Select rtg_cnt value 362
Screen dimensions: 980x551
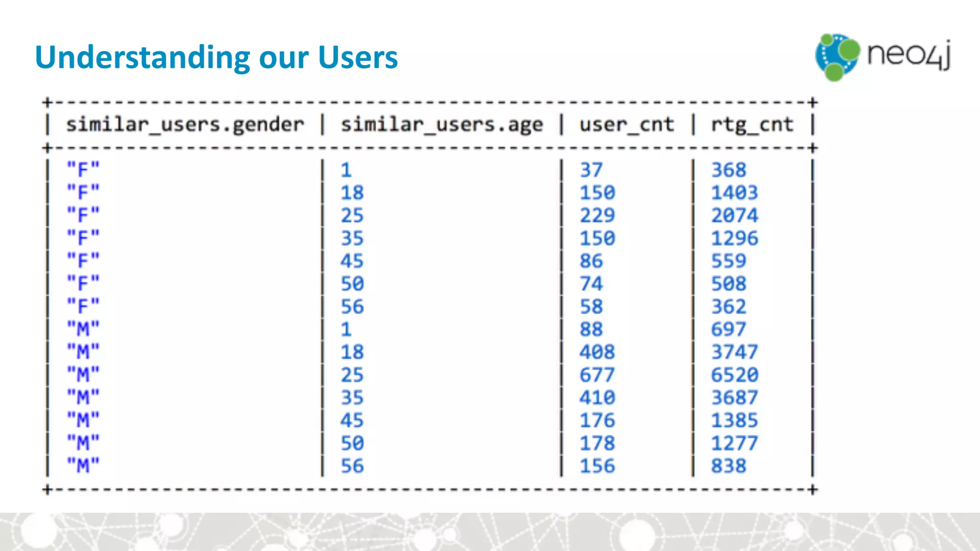(x=729, y=307)
